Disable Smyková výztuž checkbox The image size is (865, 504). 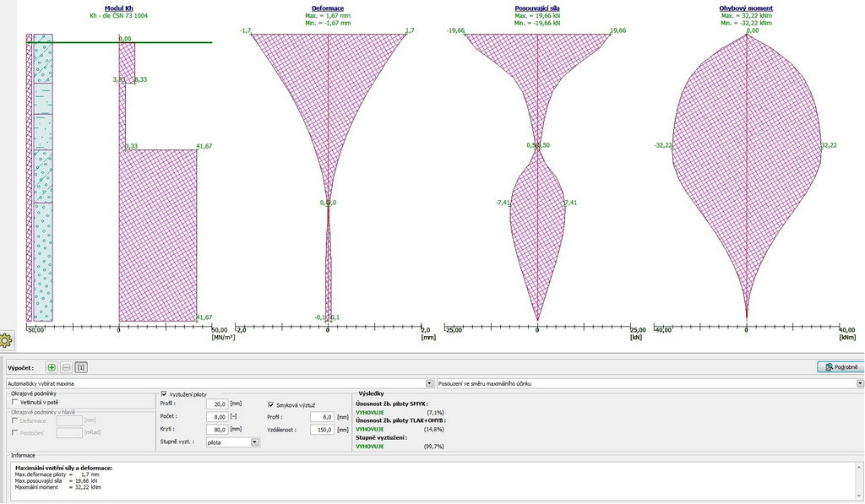271,405
